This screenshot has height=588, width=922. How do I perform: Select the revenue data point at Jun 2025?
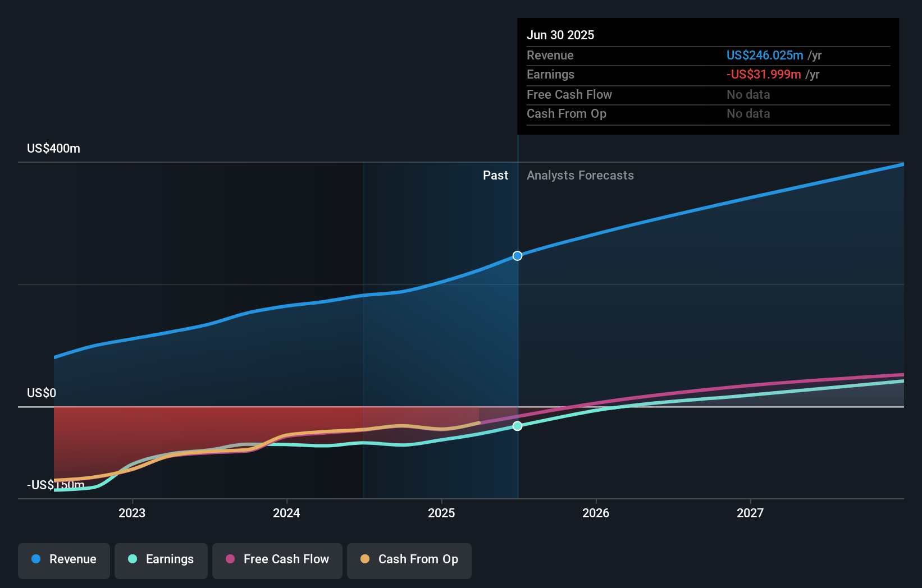pos(518,256)
